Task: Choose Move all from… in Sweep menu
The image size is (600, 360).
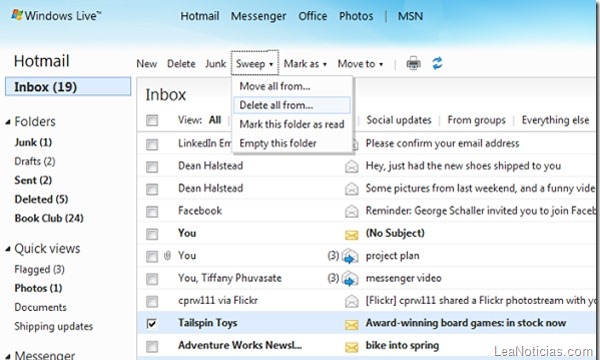Action: pyautogui.click(x=292, y=86)
